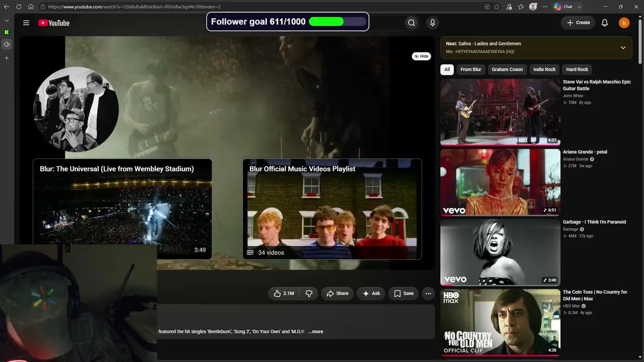
Task: Play the Steve Vai vs Ralph Macchio thumbnail
Action: [500, 112]
